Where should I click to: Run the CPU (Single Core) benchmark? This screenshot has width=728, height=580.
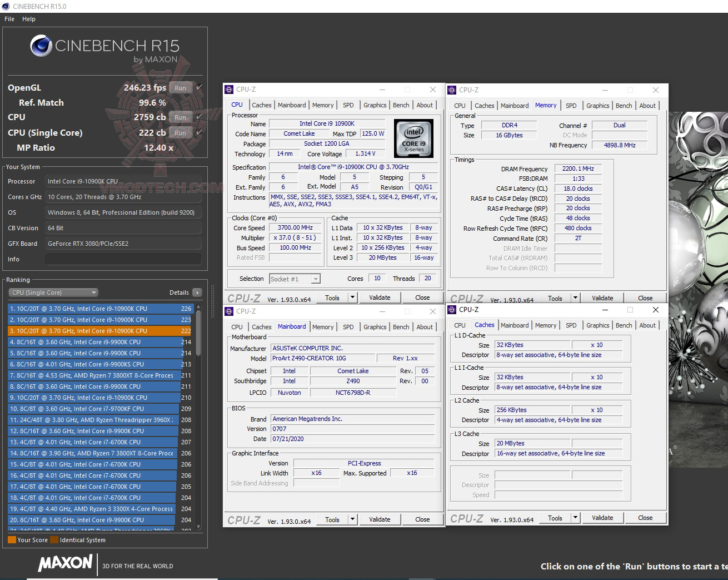[180, 132]
